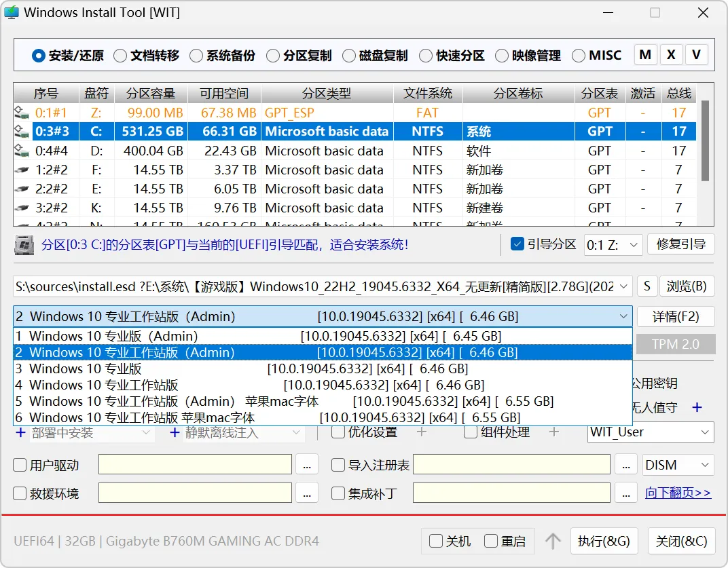Open the boot partition 0:1 Z: dropdown
Viewport: 728px width, 568px height.
coord(613,244)
